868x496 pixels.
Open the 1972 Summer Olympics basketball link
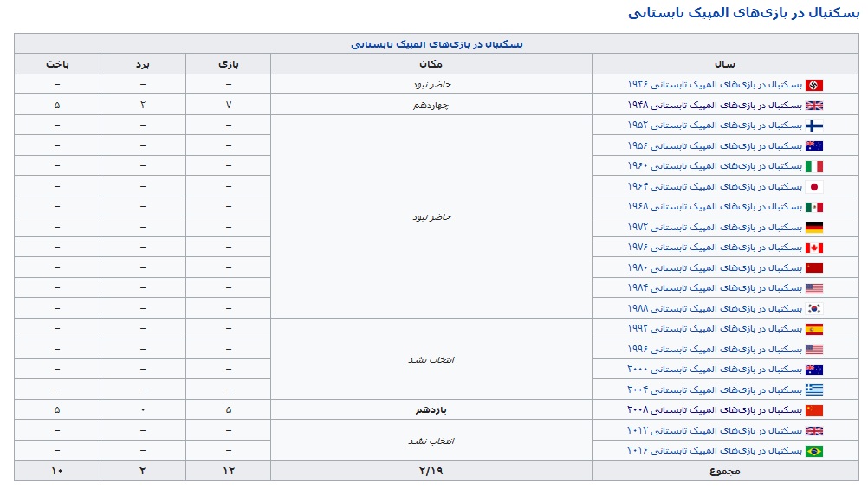click(x=715, y=228)
